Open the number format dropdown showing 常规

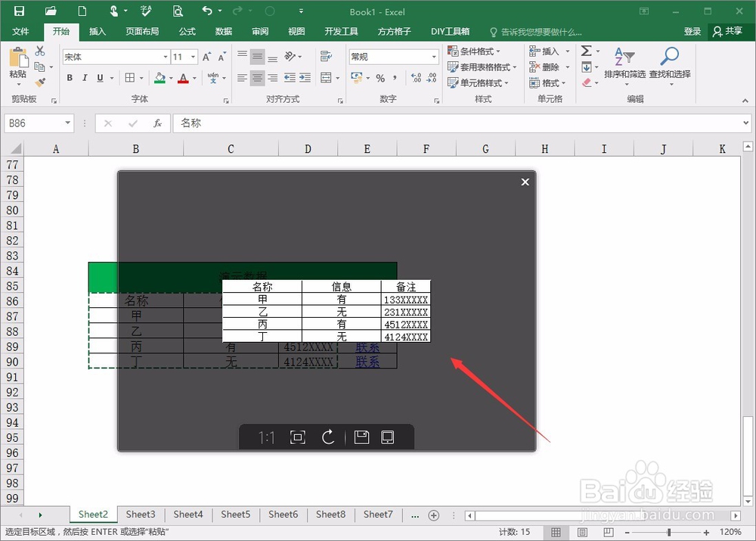coord(434,57)
